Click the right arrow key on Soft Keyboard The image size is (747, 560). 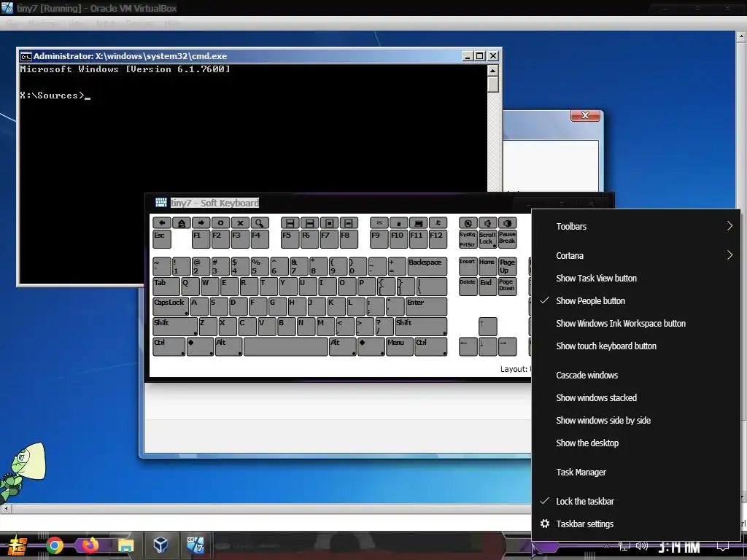pyautogui.click(x=508, y=346)
